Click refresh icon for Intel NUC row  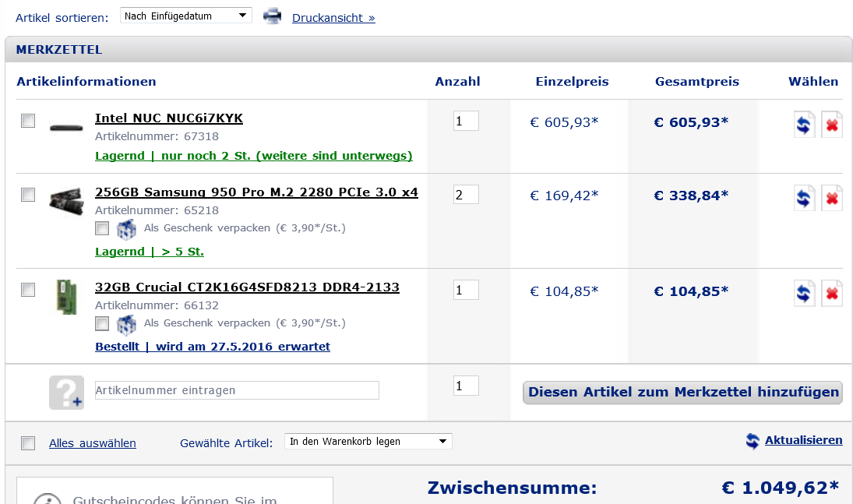(x=804, y=125)
